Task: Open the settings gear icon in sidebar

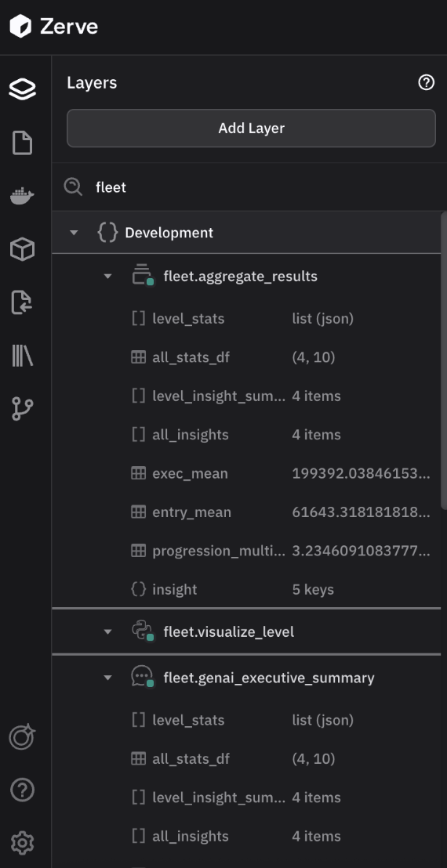Action: point(23,843)
